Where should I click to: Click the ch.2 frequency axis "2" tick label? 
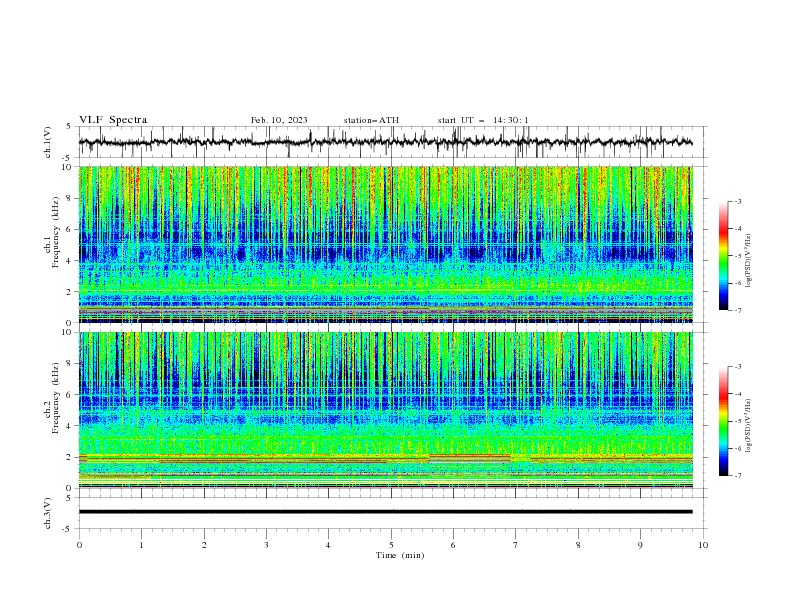click(x=71, y=457)
